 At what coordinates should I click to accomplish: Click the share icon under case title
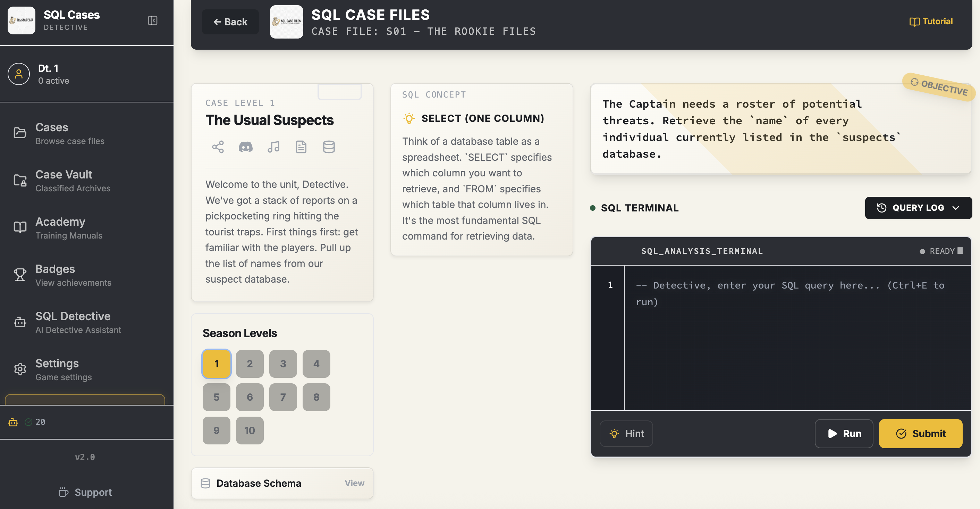click(218, 147)
